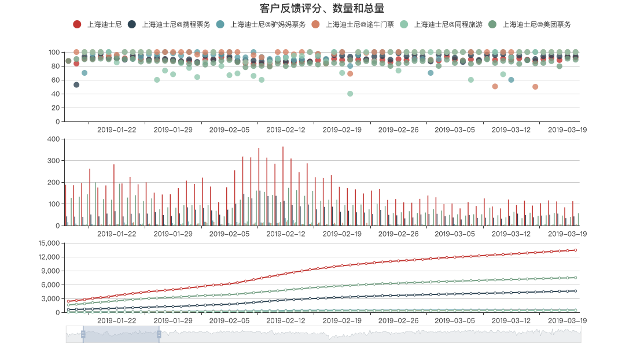The image size is (644, 347).
Task: Click the chart title 客户反馈评分、数量和总量
Action: (x=322, y=8)
